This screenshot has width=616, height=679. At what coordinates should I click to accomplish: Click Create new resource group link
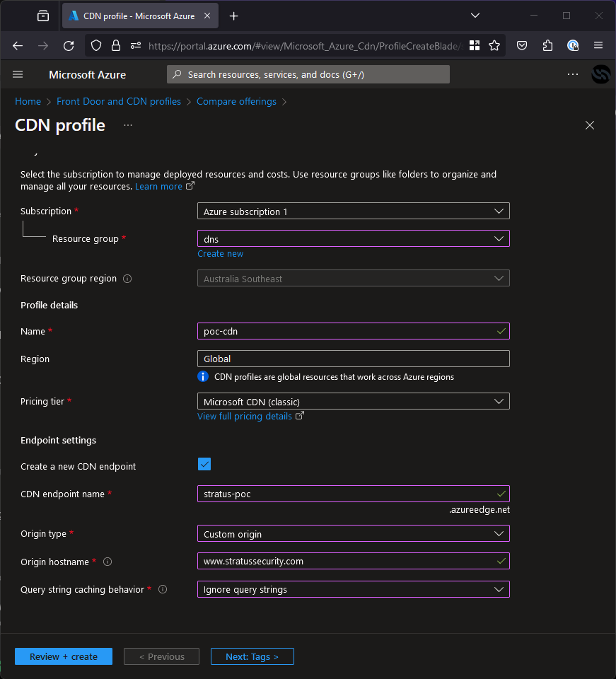click(221, 254)
